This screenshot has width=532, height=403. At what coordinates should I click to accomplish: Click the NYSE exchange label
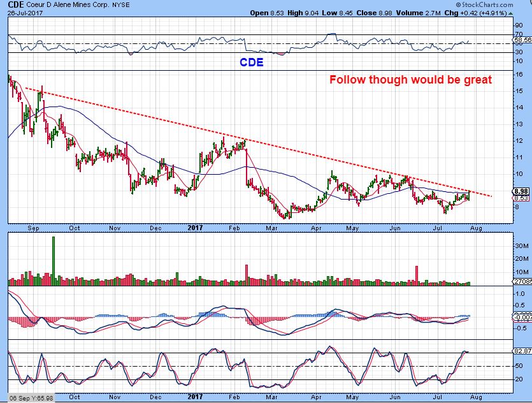tap(121, 5)
